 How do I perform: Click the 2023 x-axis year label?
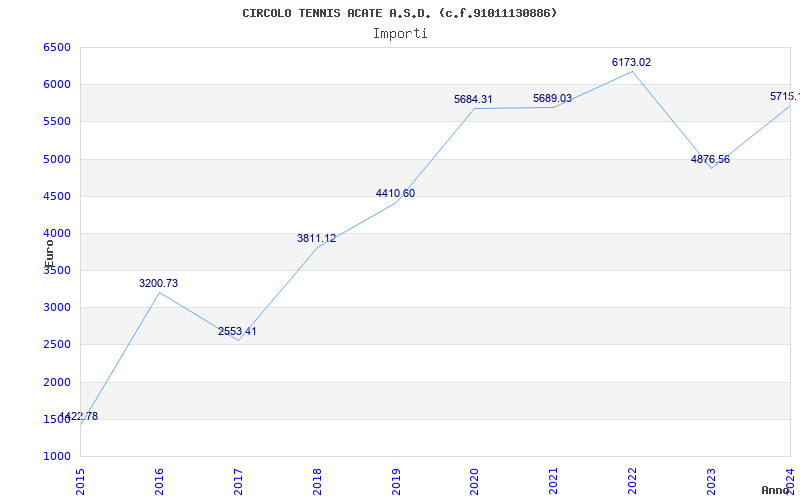coord(711,482)
